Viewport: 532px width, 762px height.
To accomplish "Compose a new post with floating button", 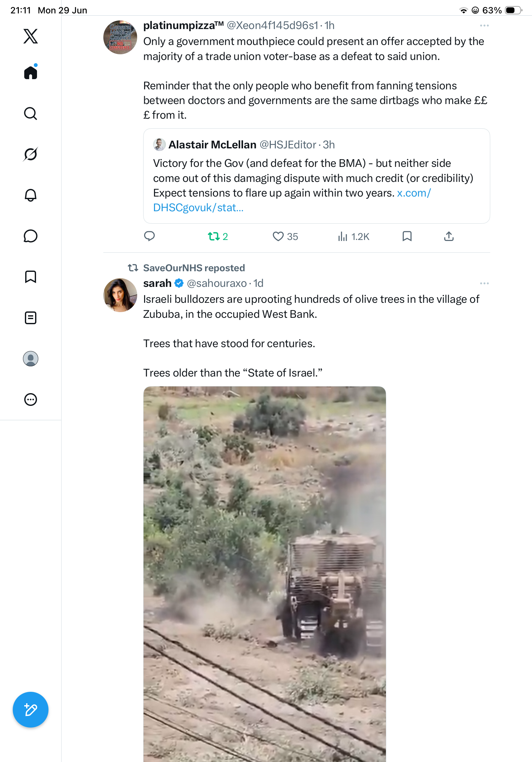I will pos(31,710).
